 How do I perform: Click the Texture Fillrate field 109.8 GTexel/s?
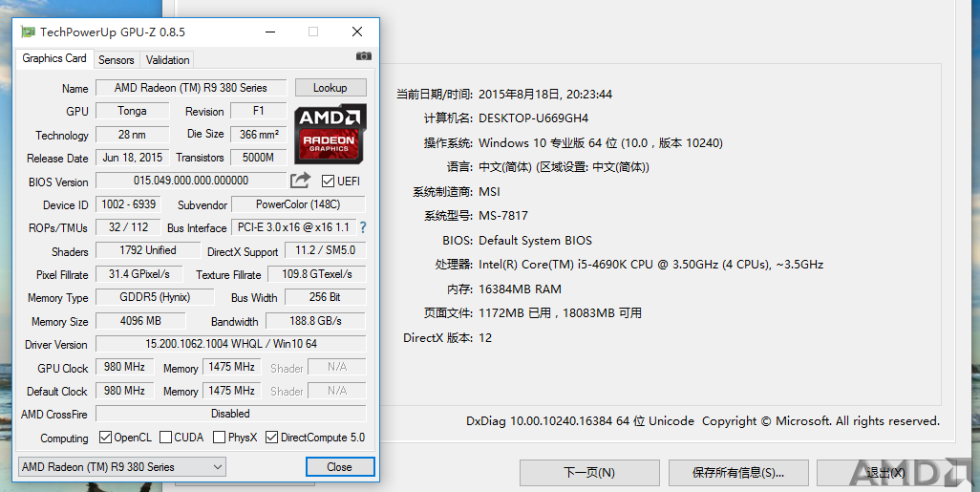(x=316, y=274)
